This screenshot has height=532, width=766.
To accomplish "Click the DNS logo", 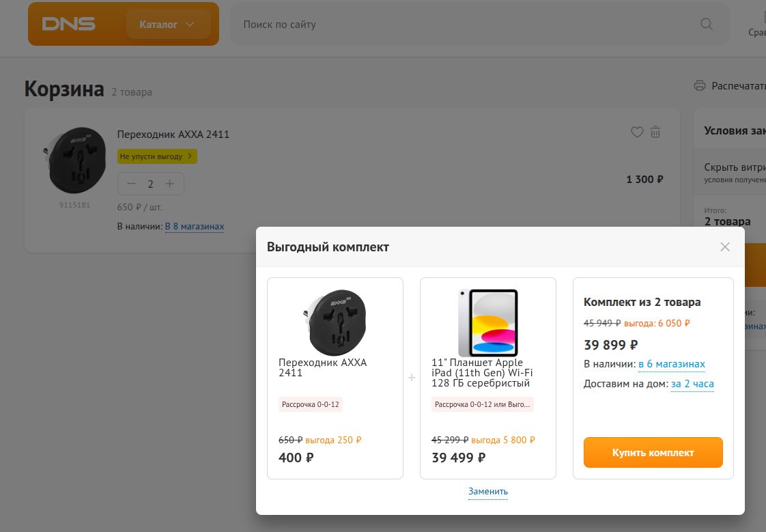I will [68, 24].
